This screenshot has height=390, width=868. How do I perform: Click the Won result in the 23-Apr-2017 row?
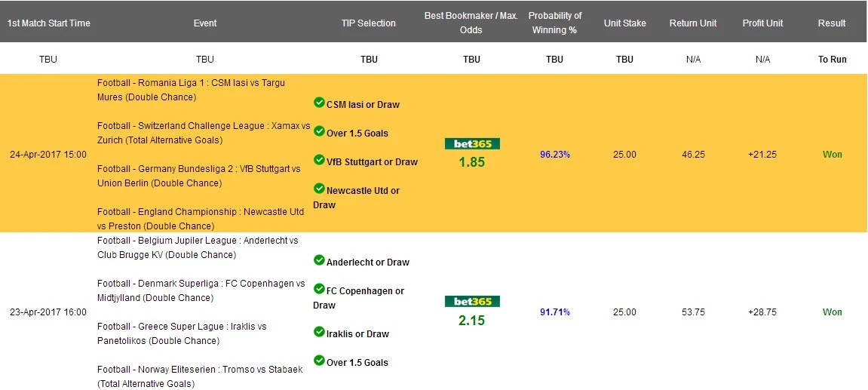(x=833, y=312)
